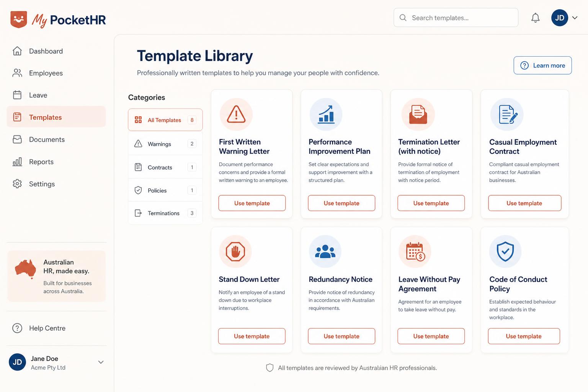Viewport: 588px width, 392px height.
Task: Click the All Templates count badge 8
Action: (192, 120)
